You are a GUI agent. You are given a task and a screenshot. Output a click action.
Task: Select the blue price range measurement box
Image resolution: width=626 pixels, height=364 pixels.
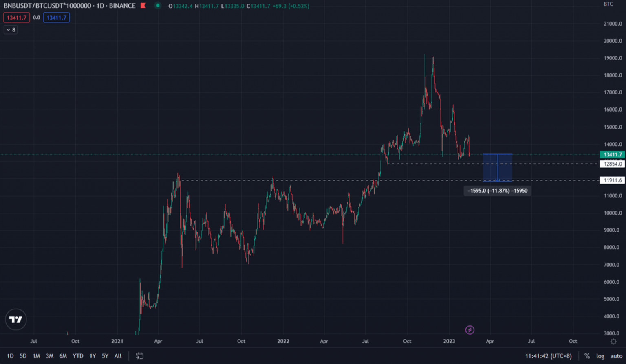pos(497,167)
